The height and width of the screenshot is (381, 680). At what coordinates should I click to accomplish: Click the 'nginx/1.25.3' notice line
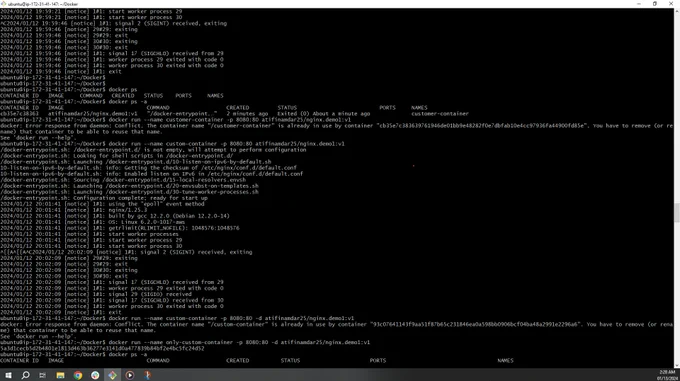coord(74,210)
